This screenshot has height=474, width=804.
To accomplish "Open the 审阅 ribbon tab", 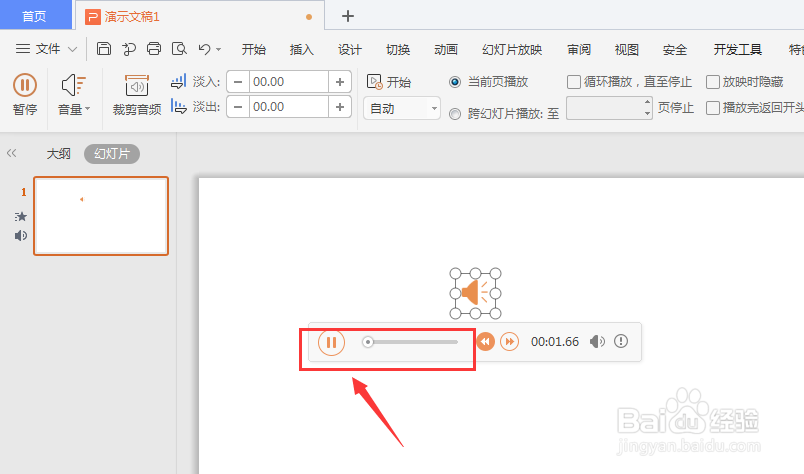I will pyautogui.click(x=579, y=49).
